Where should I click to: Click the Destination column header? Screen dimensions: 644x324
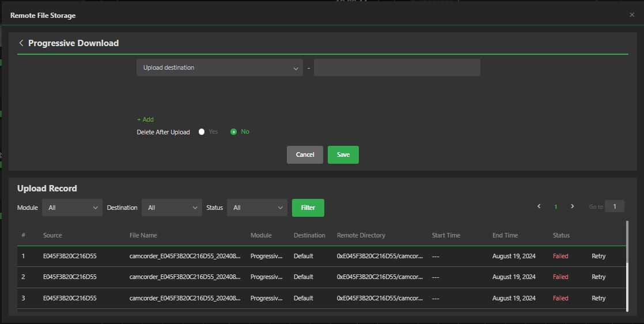point(309,235)
